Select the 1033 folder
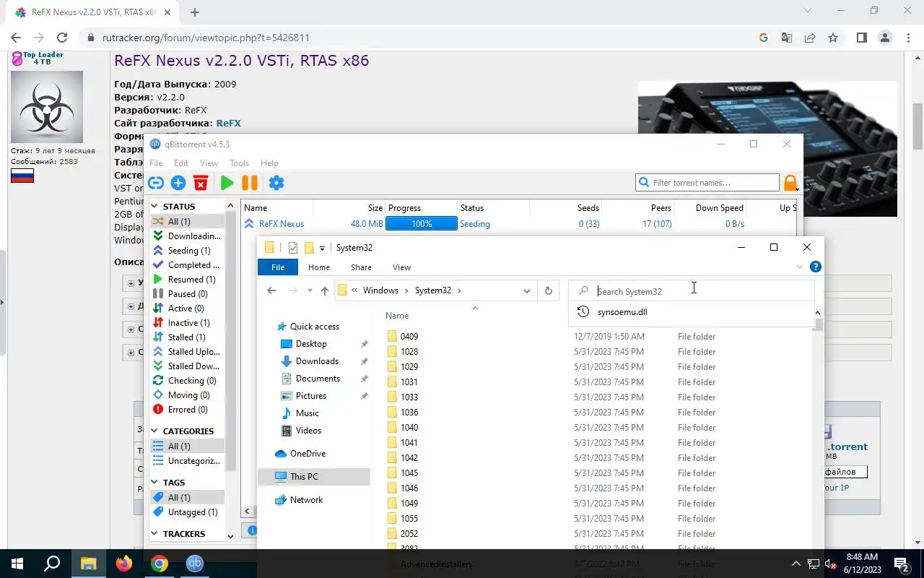This screenshot has width=924, height=578. (409, 397)
